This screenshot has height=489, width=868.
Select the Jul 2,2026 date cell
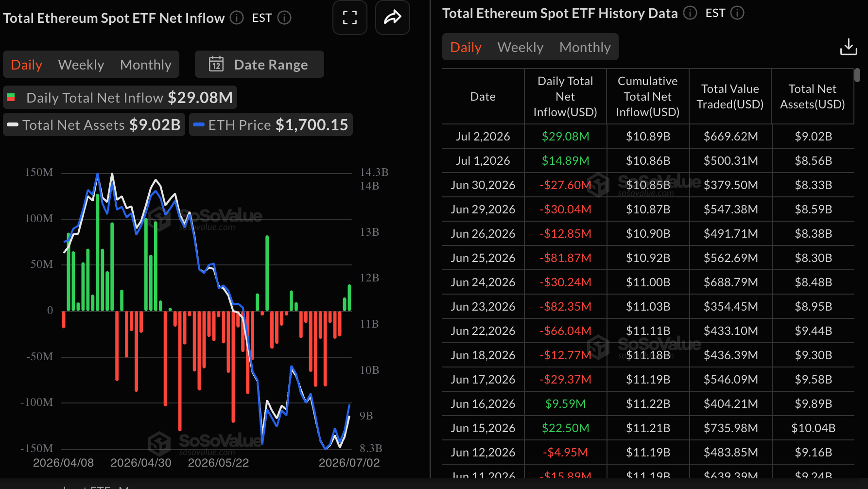pyautogui.click(x=483, y=137)
